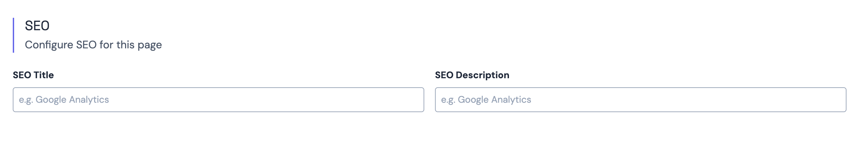
Task: Place cursor in the right-hand SEO field
Action: click(x=640, y=100)
